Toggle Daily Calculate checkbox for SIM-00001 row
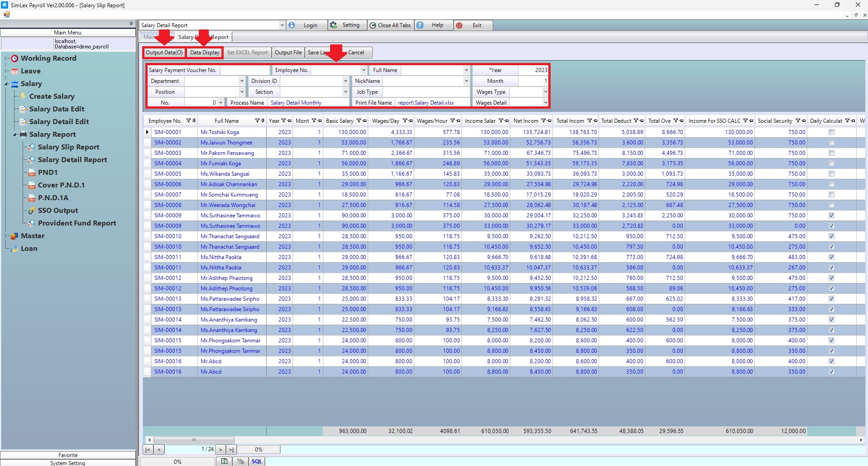Image resolution: width=868 pixels, height=466 pixels. [831, 132]
